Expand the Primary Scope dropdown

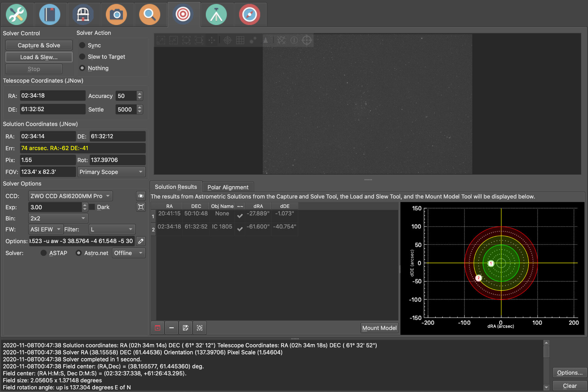tap(111, 172)
